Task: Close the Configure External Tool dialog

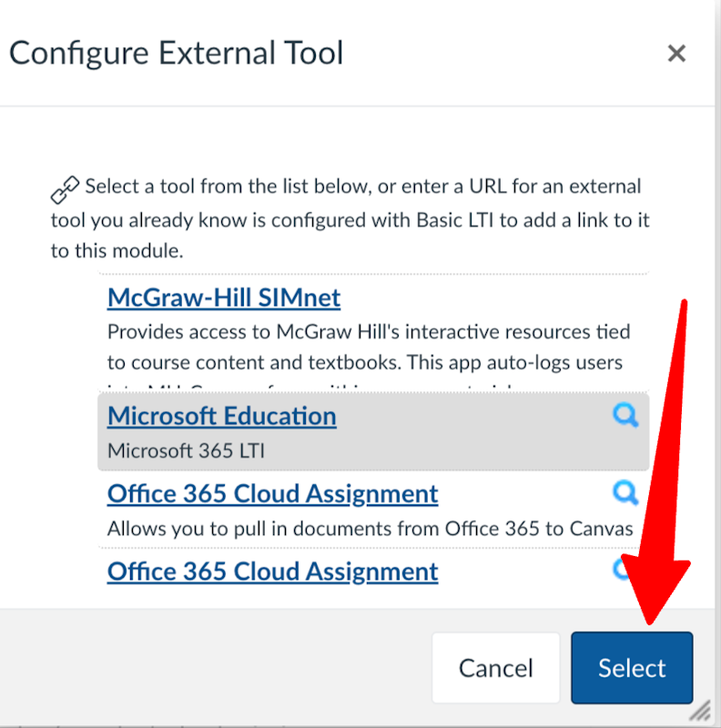Action: [676, 53]
